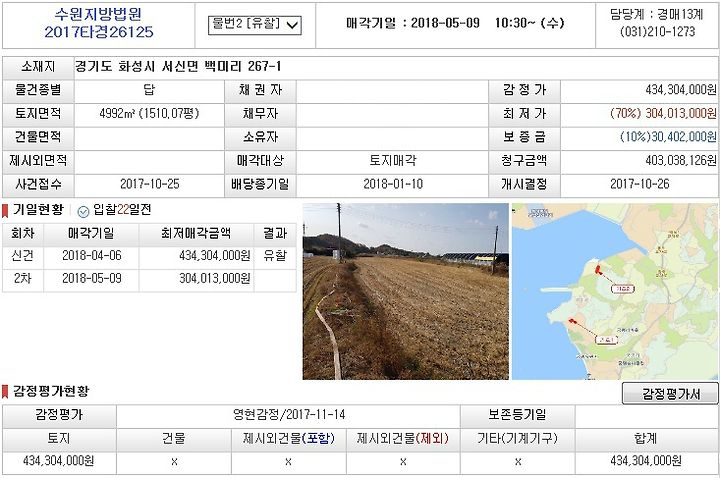
Task: Select the address 경기도 화성시 서신면 백미리 267-1
Action: click(178, 67)
